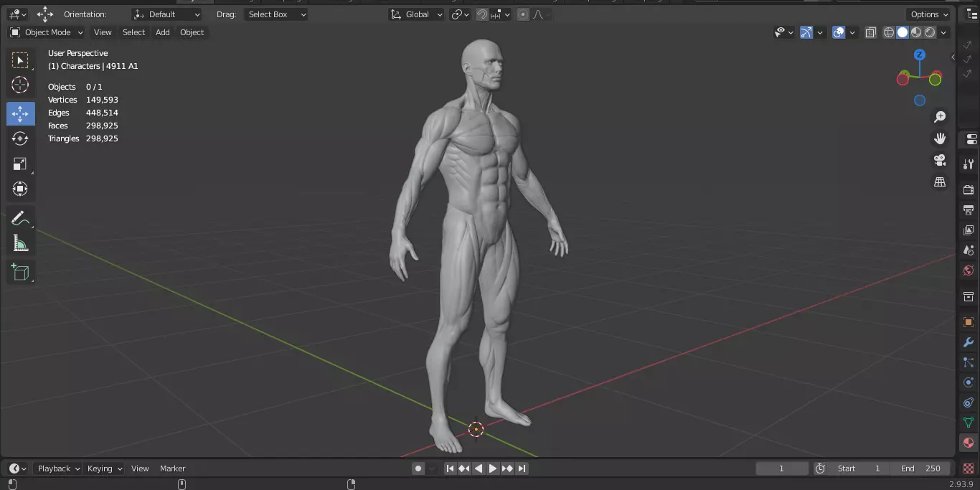This screenshot has height=490, width=980.
Task: Open the Object menu
Action: click(x=192, y=32)
